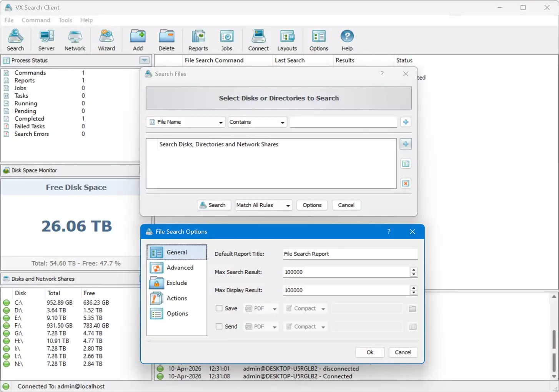
Task: Open the Wizard toolbar icon
Action: 106,40
